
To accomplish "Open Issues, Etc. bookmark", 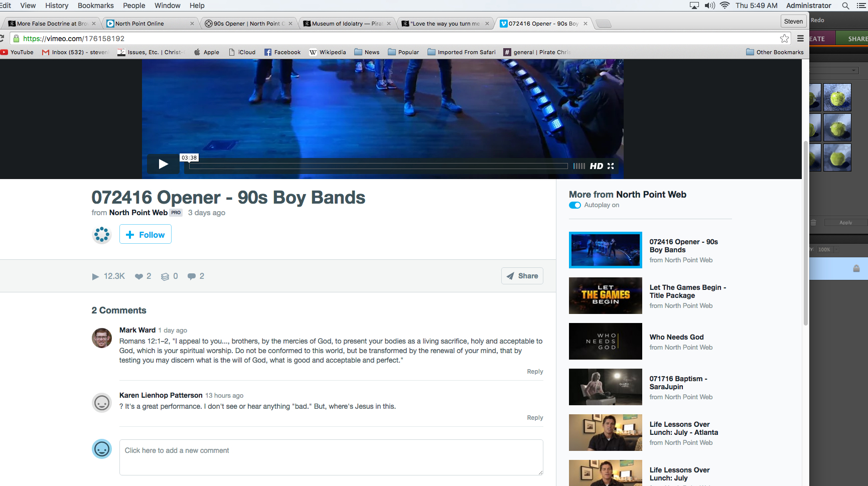I will pyautogui.click(x=151, y=52).
